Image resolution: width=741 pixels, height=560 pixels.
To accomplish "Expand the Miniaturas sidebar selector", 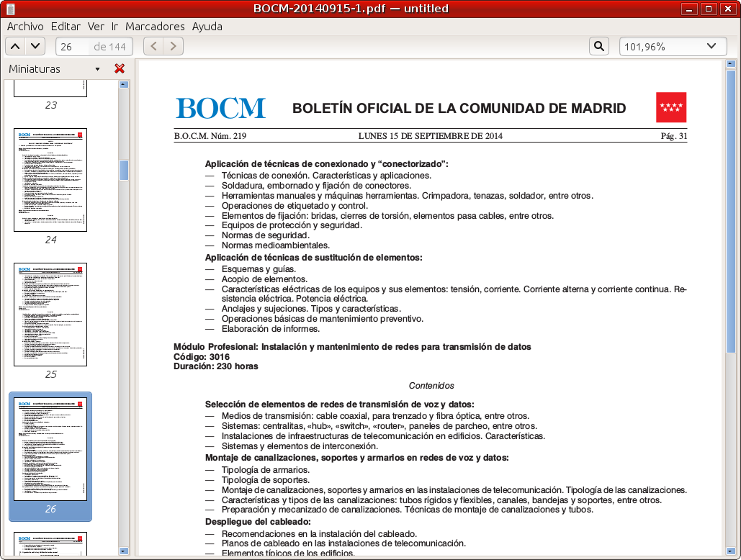I will click(x=97, y=69).
